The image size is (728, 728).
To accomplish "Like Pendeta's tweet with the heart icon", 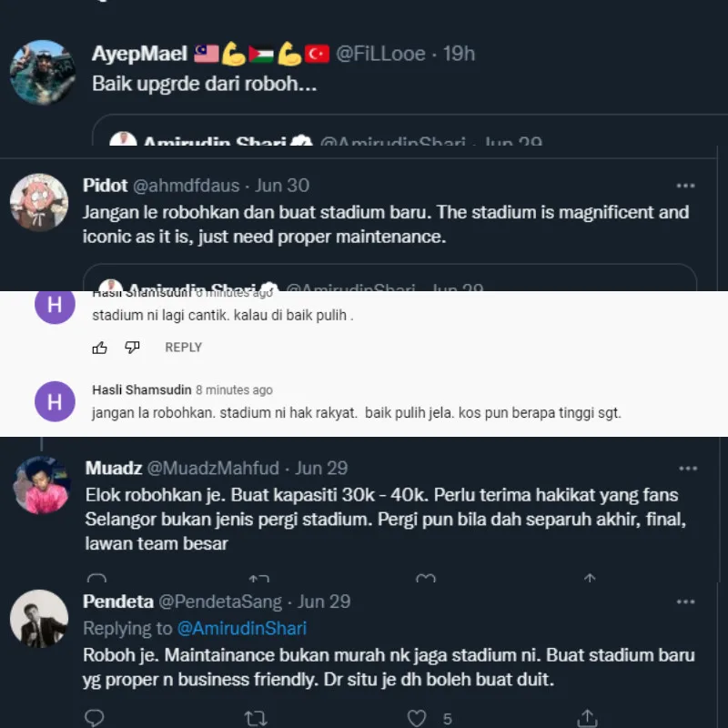I will point(418,718).
